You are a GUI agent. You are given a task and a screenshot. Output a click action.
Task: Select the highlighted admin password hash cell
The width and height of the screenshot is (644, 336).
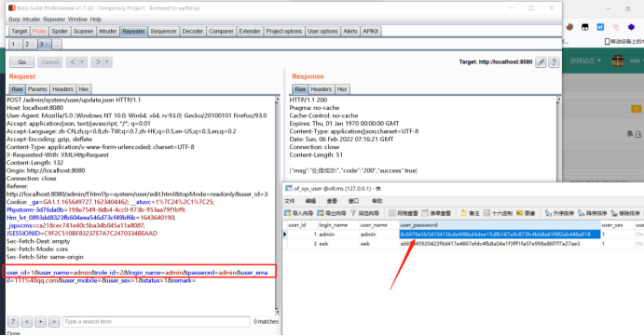[500, 235]
